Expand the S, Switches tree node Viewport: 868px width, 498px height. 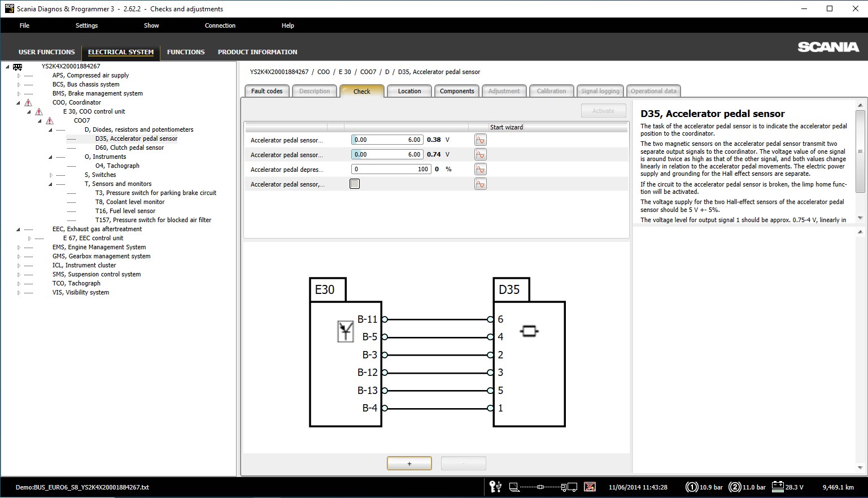pos(51,175)
